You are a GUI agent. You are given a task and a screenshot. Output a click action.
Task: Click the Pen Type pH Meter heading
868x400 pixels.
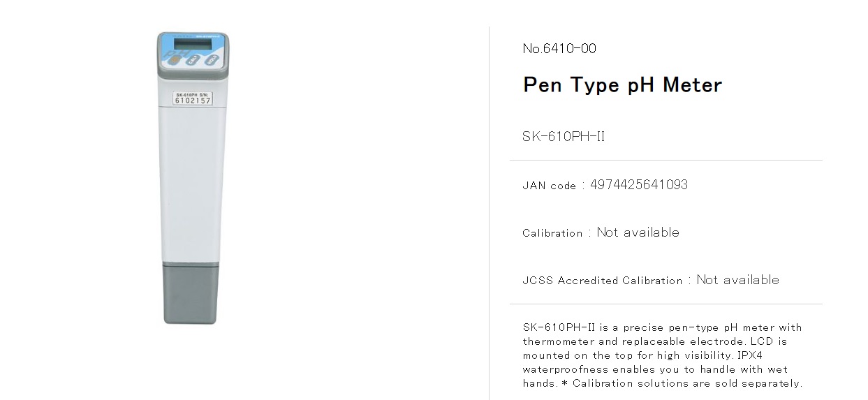[622, 85]
